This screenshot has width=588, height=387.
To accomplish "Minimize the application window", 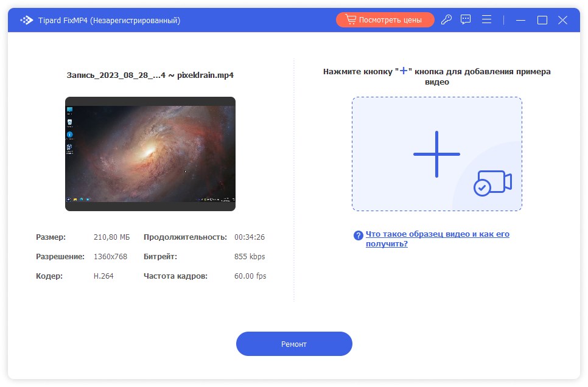I will coord(520,19).
